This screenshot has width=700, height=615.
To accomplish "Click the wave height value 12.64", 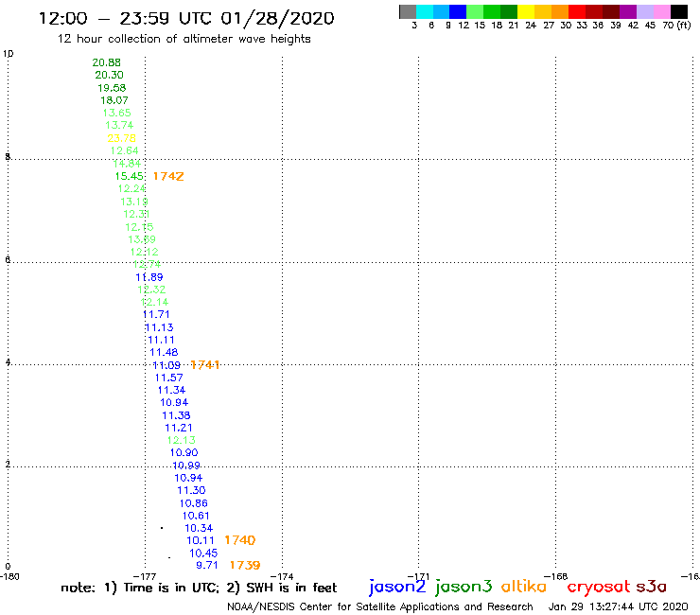I will (124, 151).
